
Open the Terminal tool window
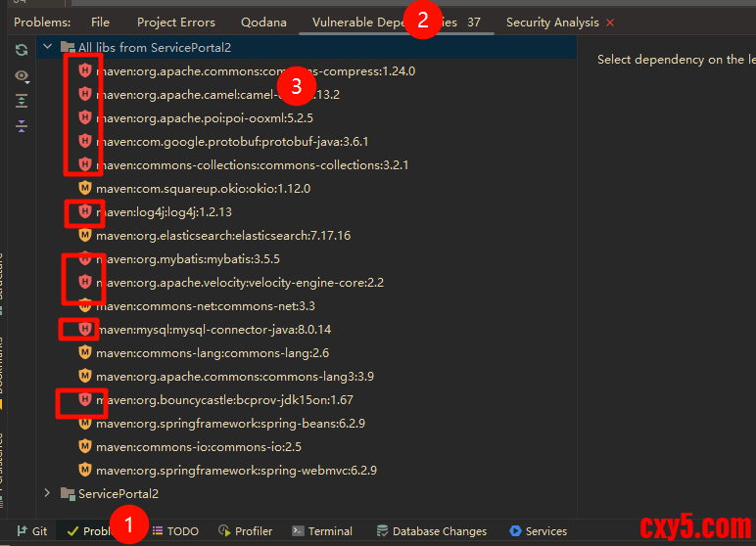[x=321, y=531]
